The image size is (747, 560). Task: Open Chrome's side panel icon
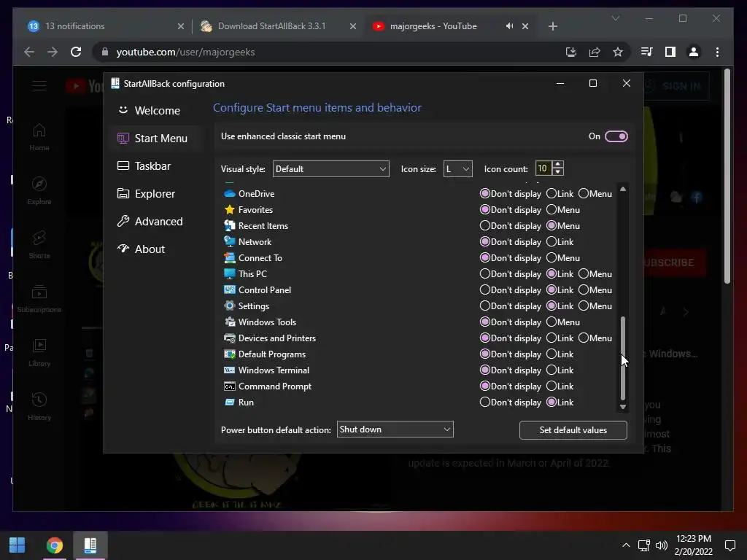670,52
